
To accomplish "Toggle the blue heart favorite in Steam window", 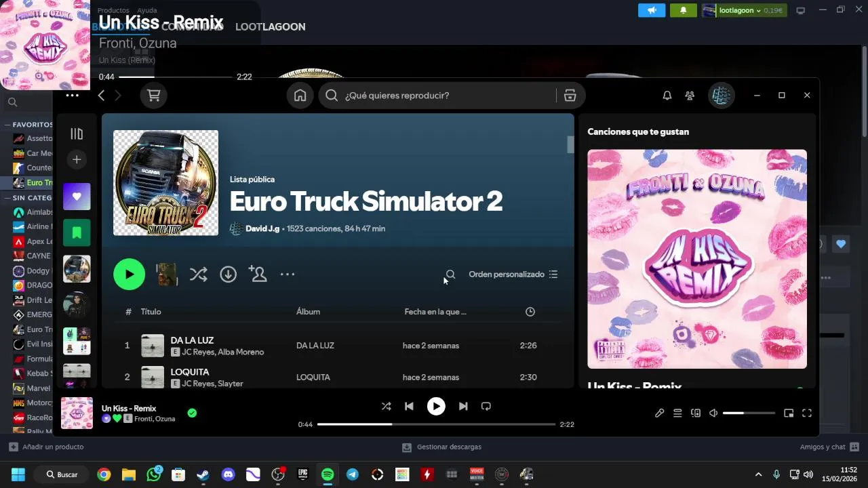I will click(x=841, y=244).
